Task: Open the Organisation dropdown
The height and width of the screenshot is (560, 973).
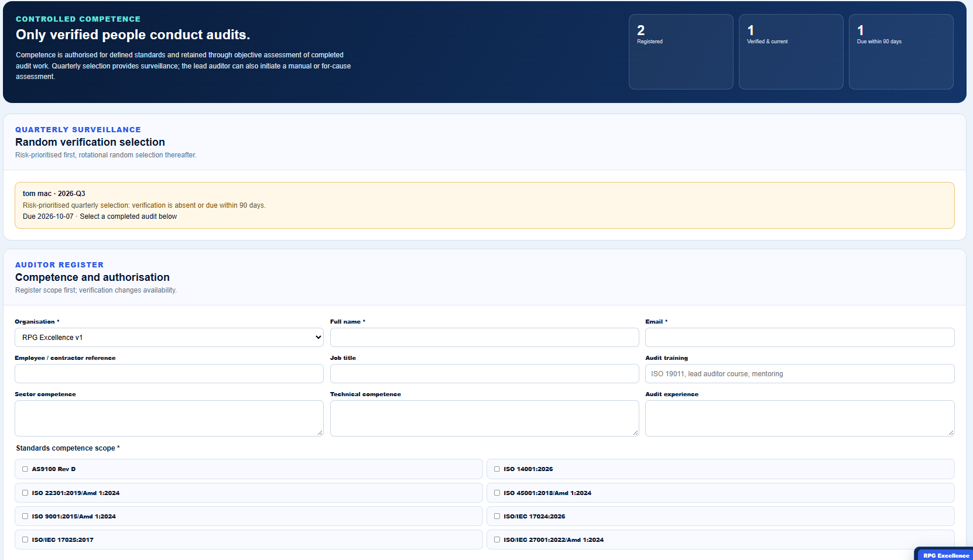Action: pos(169,338)
